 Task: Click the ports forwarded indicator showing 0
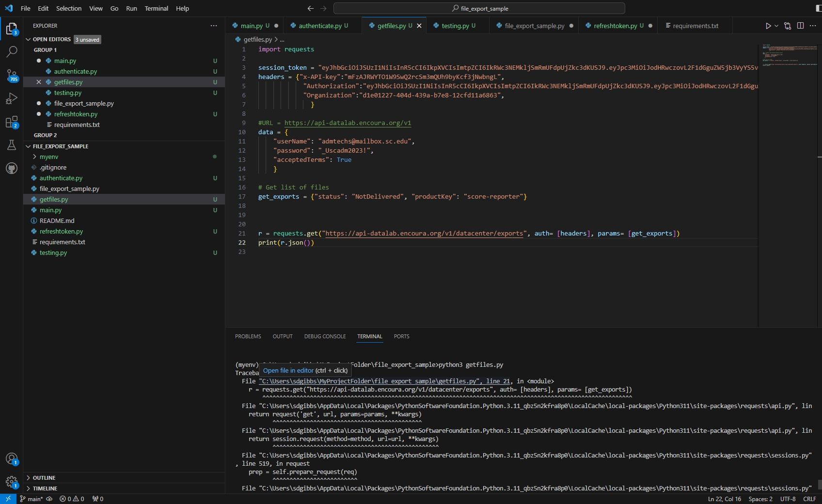click(97, 499)
